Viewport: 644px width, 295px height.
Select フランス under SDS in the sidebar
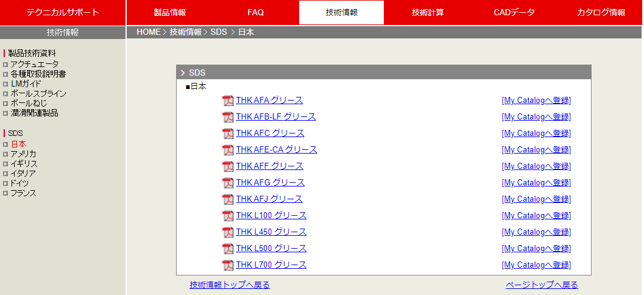[23, 193]
